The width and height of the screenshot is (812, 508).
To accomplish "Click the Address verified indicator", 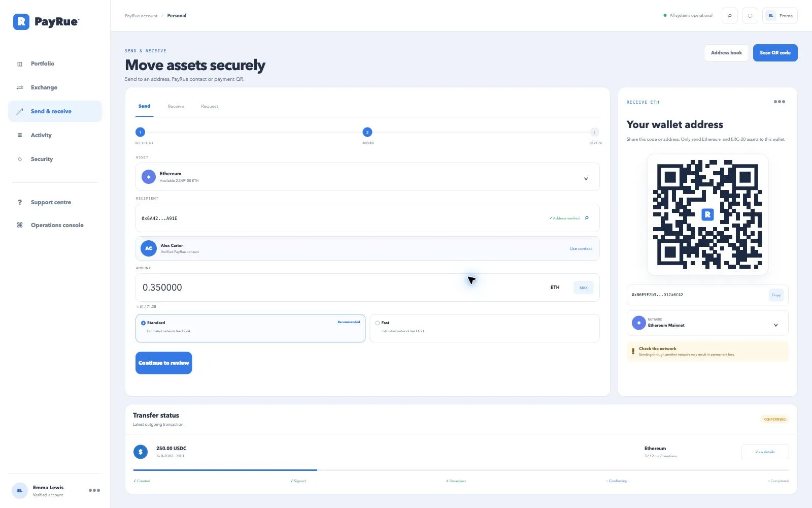I will tap(564, 218).
